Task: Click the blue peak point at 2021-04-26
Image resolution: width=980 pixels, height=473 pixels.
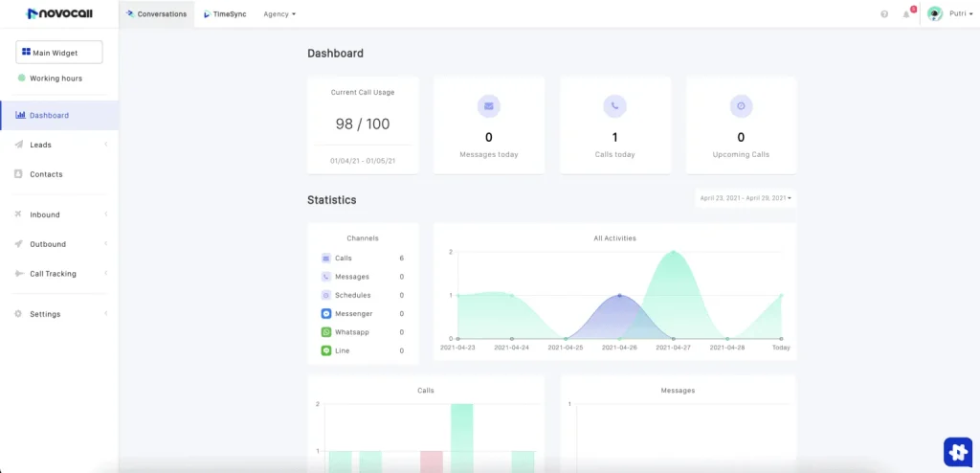Action: point(619,295)
